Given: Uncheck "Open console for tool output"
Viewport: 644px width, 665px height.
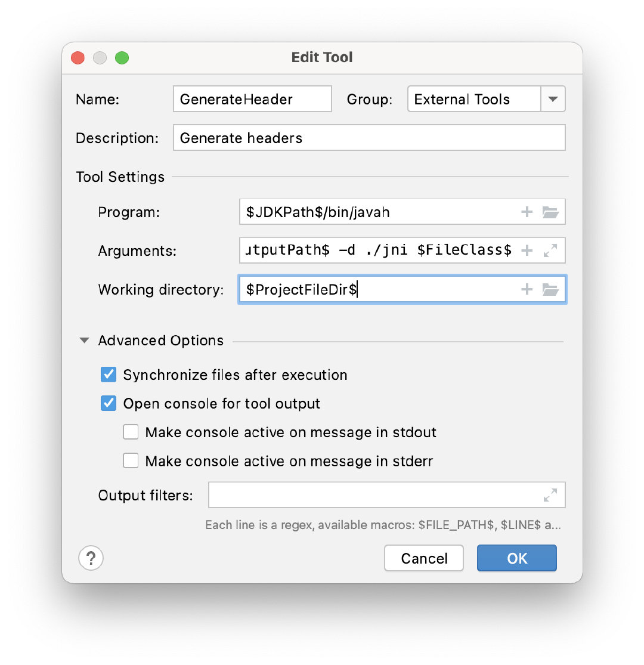Looking at the screenshot, I should [108, 403].
